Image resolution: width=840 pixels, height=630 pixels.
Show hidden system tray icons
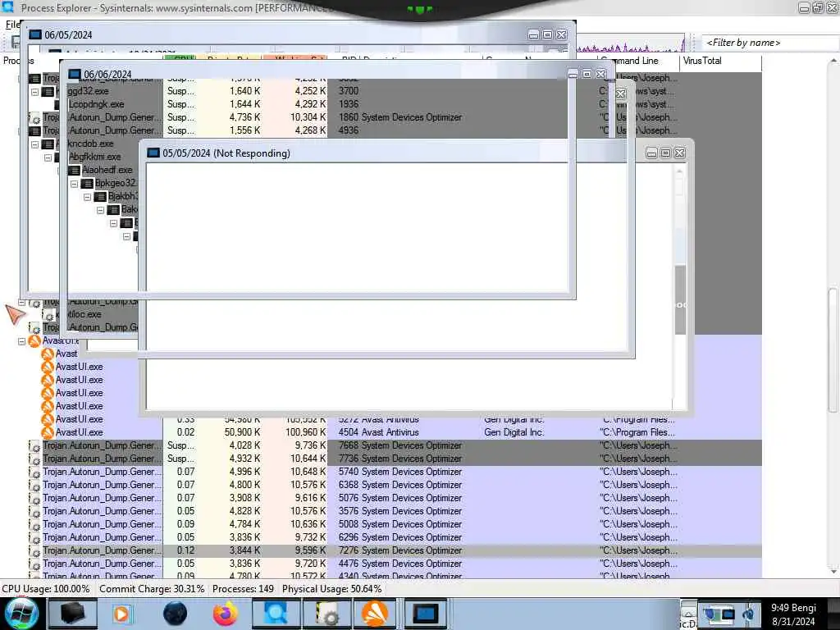[688, 612]
